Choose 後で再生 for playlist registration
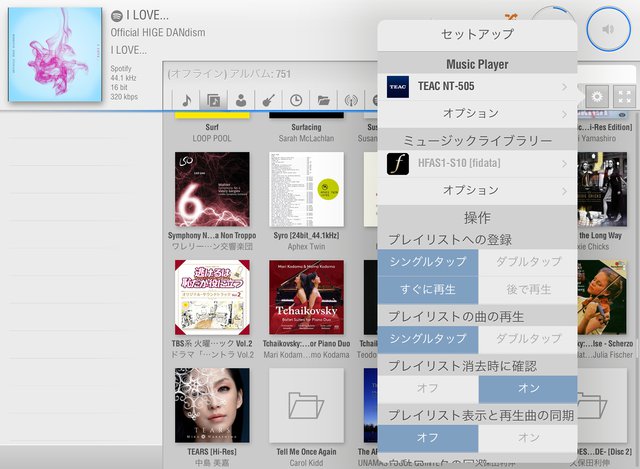Viewport: 640px width, 469px height. point(528,289)
